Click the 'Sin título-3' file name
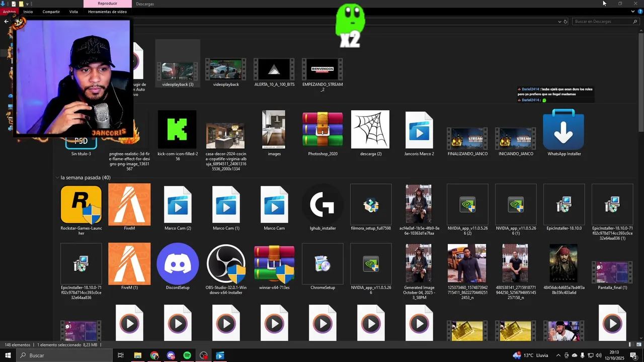644x362 pixels. pyautogui.click(x=81, y=154)
